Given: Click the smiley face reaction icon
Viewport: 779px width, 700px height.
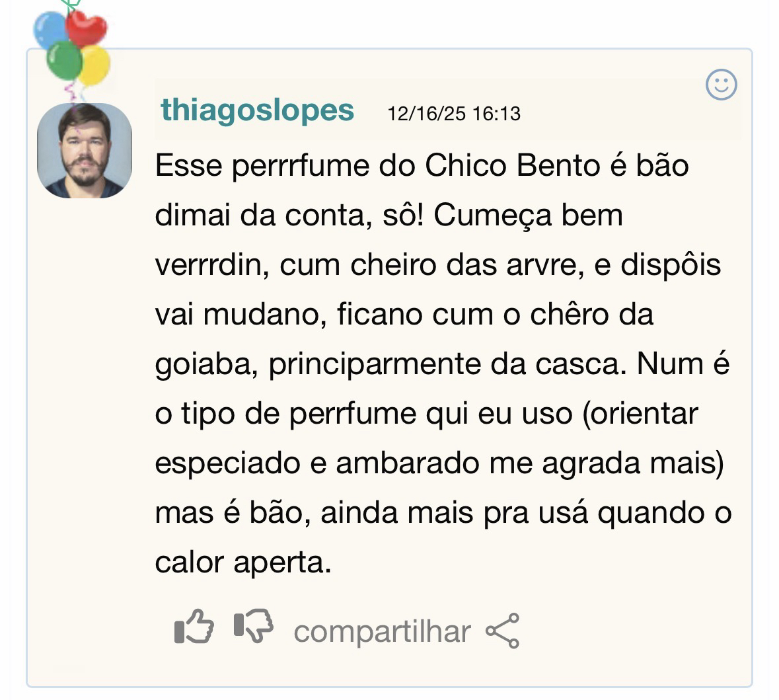Looking at the screenshot, I should (x=721, y=85).
